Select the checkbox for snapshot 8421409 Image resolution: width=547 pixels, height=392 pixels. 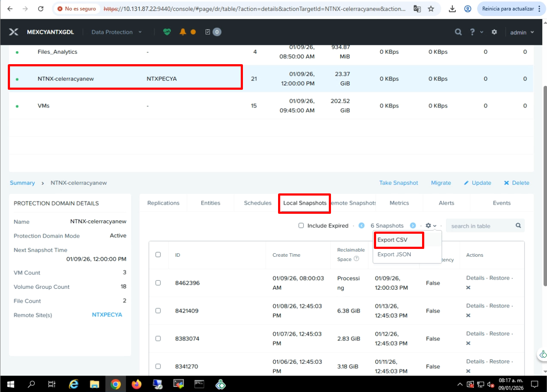pos(158,310)
